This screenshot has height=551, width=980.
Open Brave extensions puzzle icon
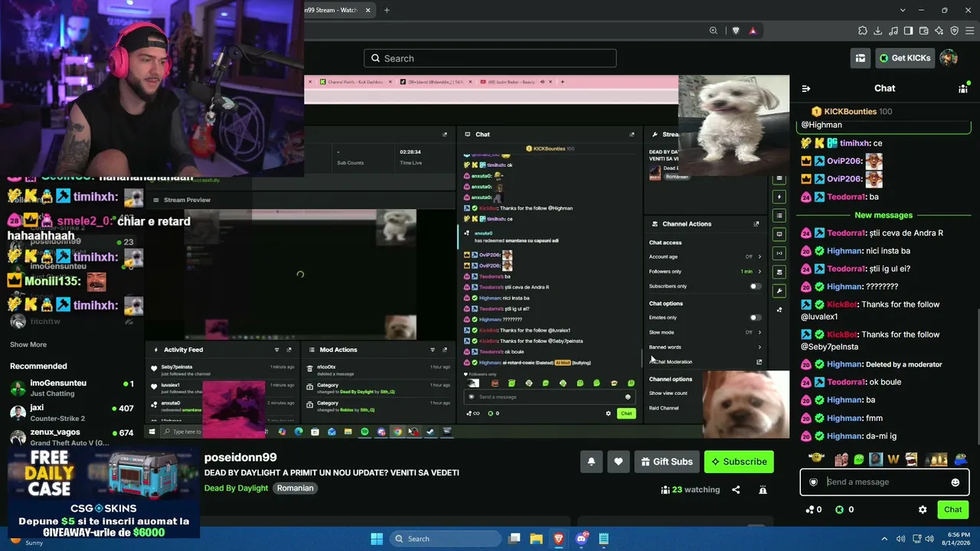tap(863, 31)
